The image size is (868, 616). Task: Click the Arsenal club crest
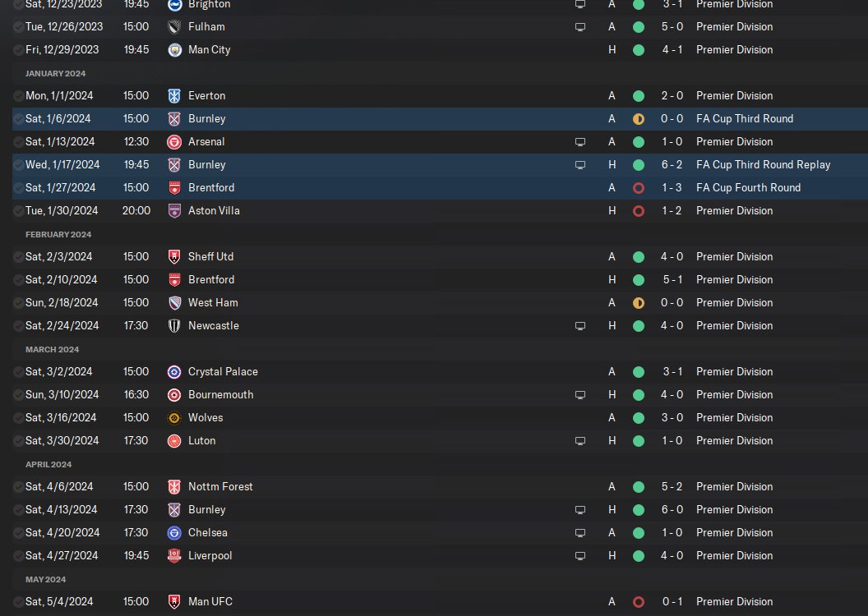174,141
